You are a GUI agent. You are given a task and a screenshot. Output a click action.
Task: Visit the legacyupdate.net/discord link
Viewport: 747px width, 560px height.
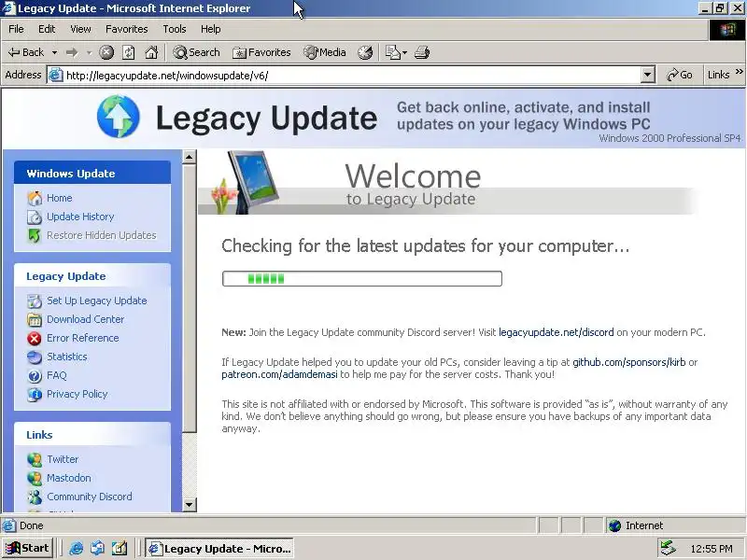coord(556,332)
